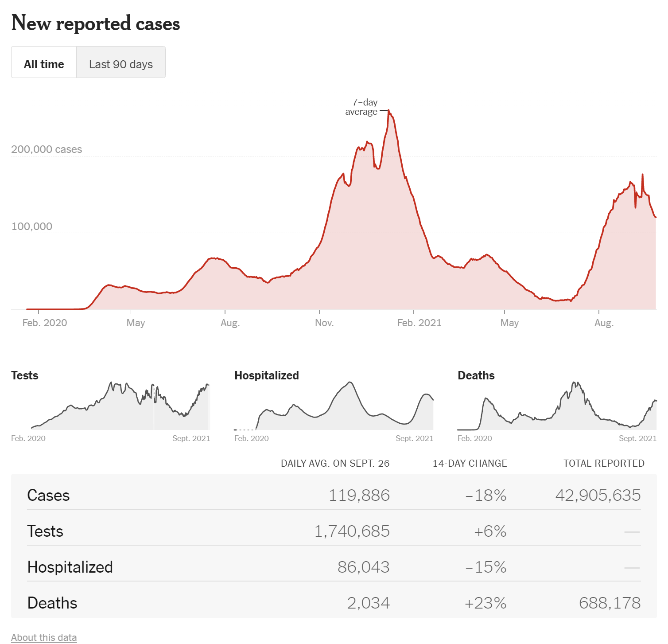
Task: Open the About this data link
Action: click(44, 637)
